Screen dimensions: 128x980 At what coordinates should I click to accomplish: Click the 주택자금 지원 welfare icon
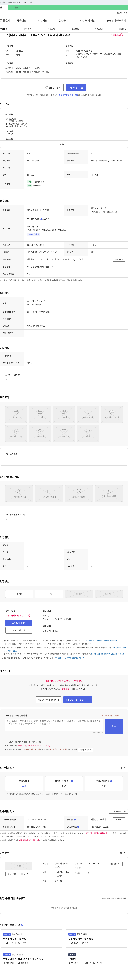[16, 433]
